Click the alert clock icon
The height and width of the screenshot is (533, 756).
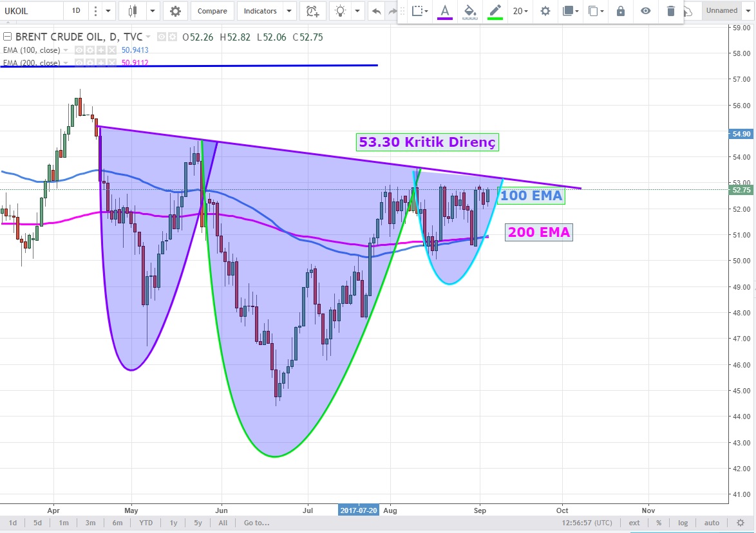click(x=312, y=11)
